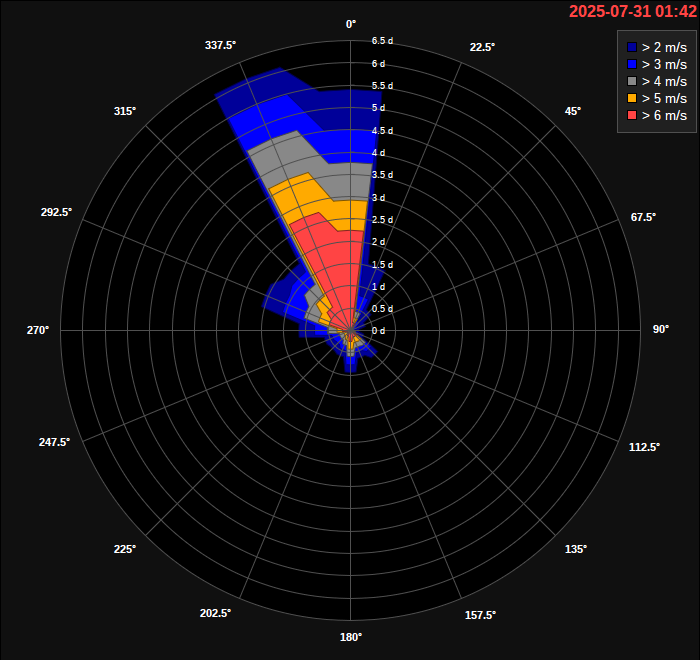Click the 315° direction label
The width and height of the screenshot is (700, 660).
125,111
